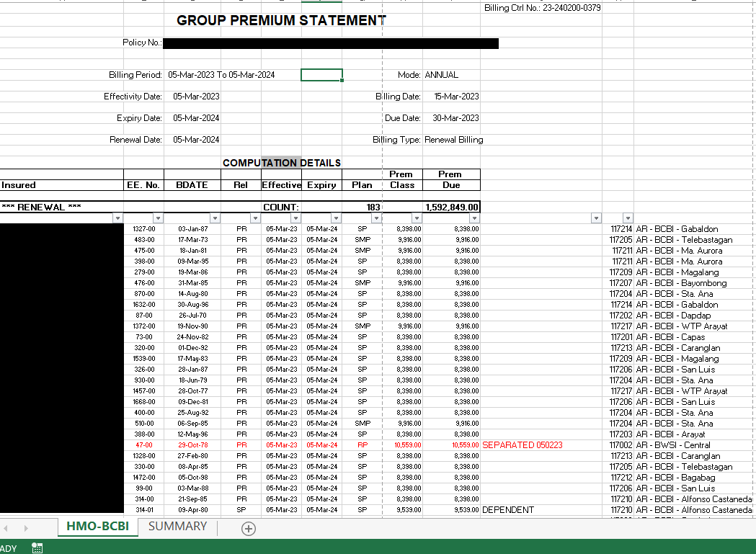The width and height of the screenshot is (756, 554).
Task: Switch to the SUMMARY sheet tab
Action: (177, 527)
